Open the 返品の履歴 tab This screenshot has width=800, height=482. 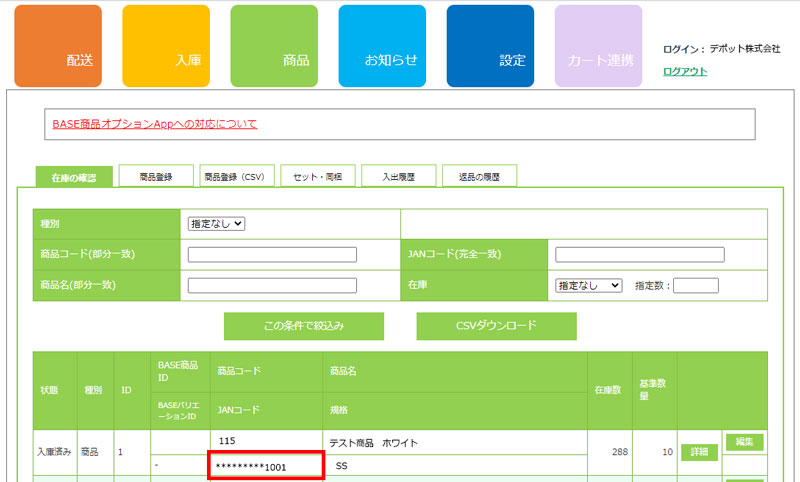[x=479, y=176]
